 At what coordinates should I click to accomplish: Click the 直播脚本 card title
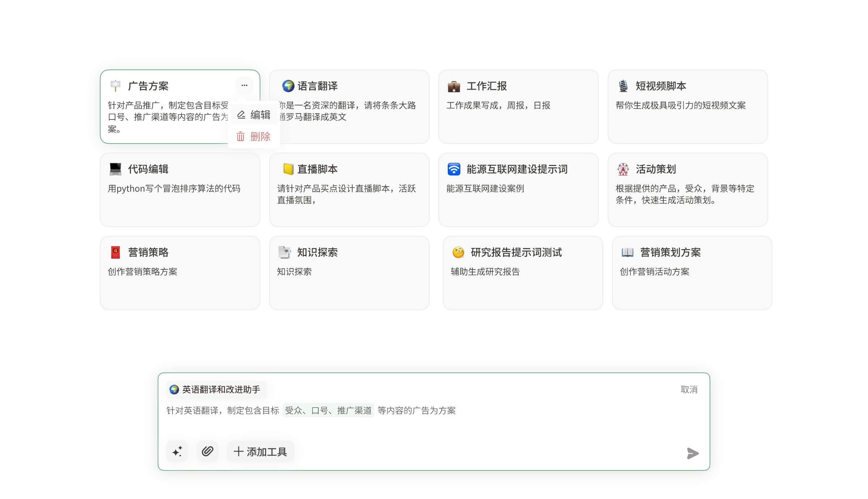coord(318,169)
